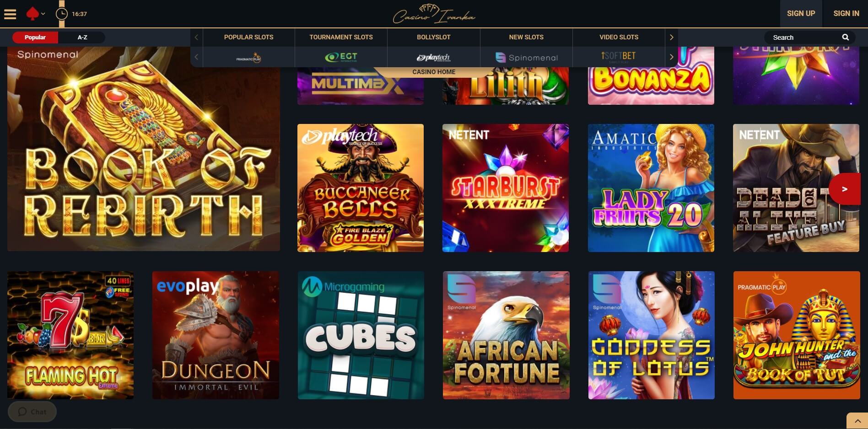
Task: Open the New Slots tab
Action: coord(526,37)
